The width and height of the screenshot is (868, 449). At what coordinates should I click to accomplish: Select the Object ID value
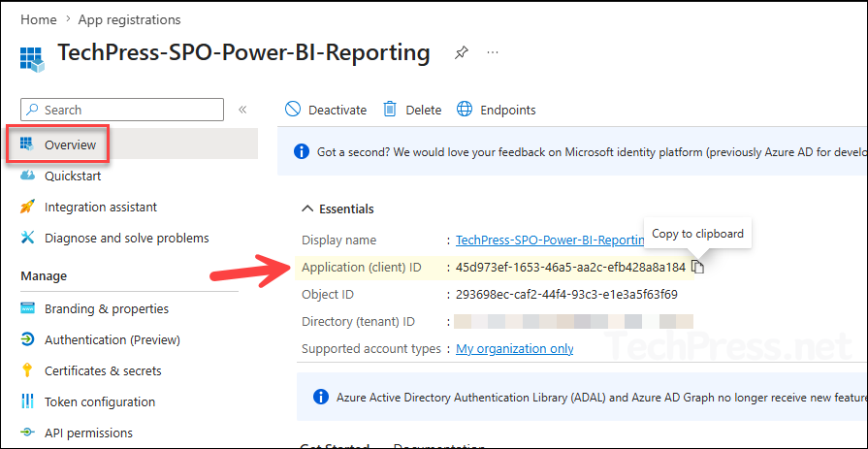566,295
